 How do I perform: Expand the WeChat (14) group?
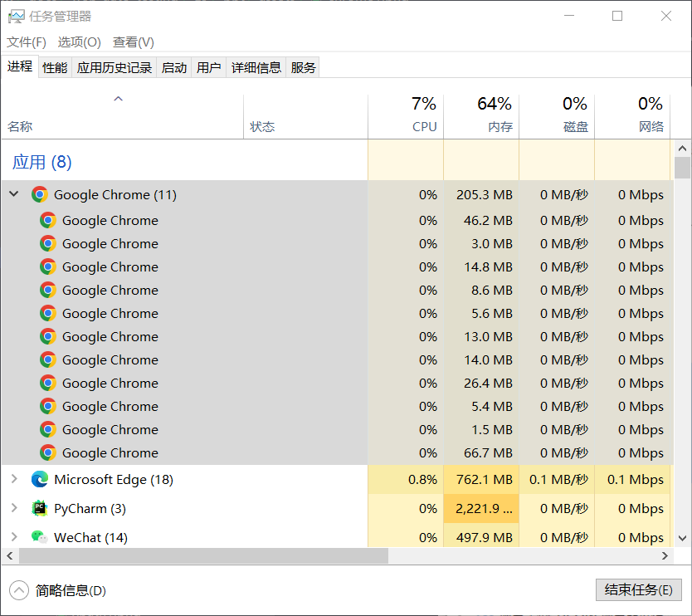(x=14, y=537)
